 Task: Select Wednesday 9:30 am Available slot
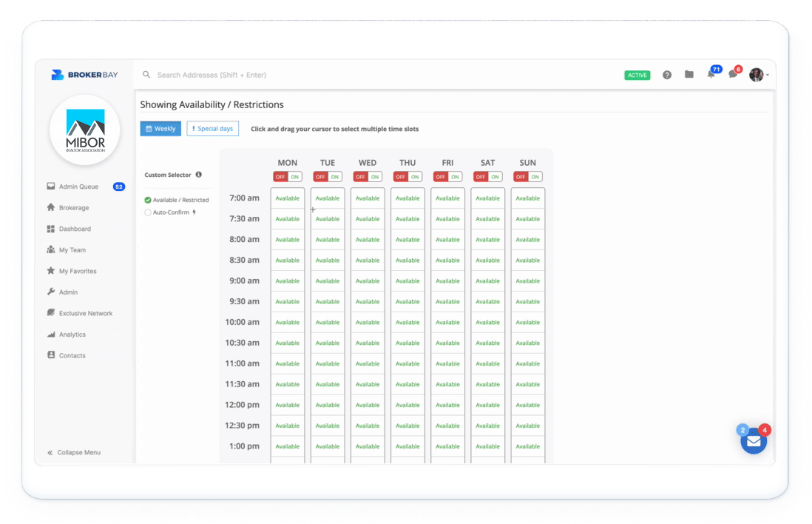tap(368, 302)
